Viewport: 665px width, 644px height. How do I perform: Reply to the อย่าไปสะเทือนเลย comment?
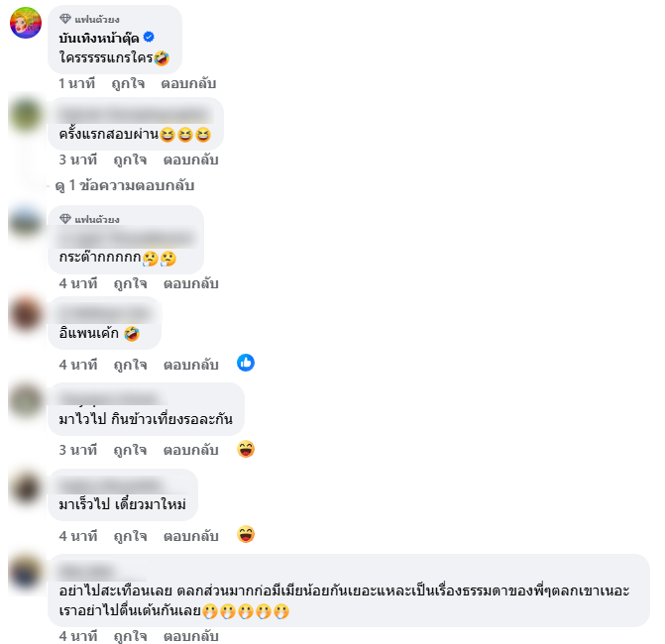pos(191,635)
